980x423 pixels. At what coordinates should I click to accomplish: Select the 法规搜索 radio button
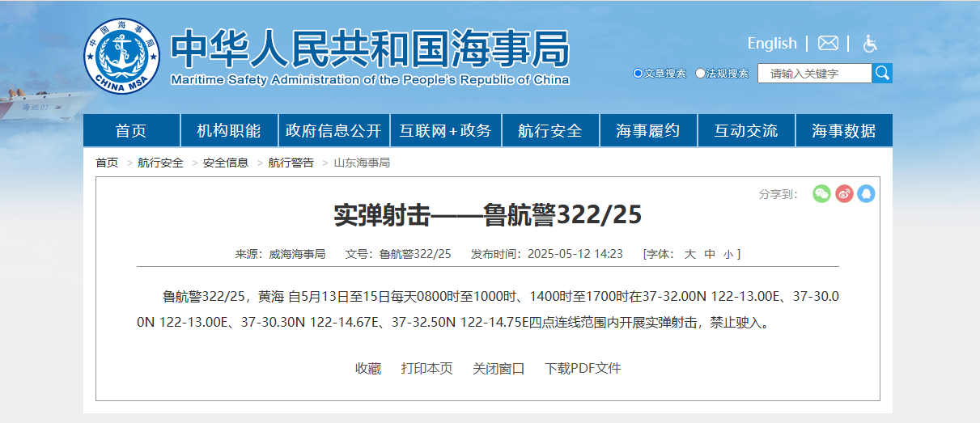pyautogui.click(x=700, y=74)
